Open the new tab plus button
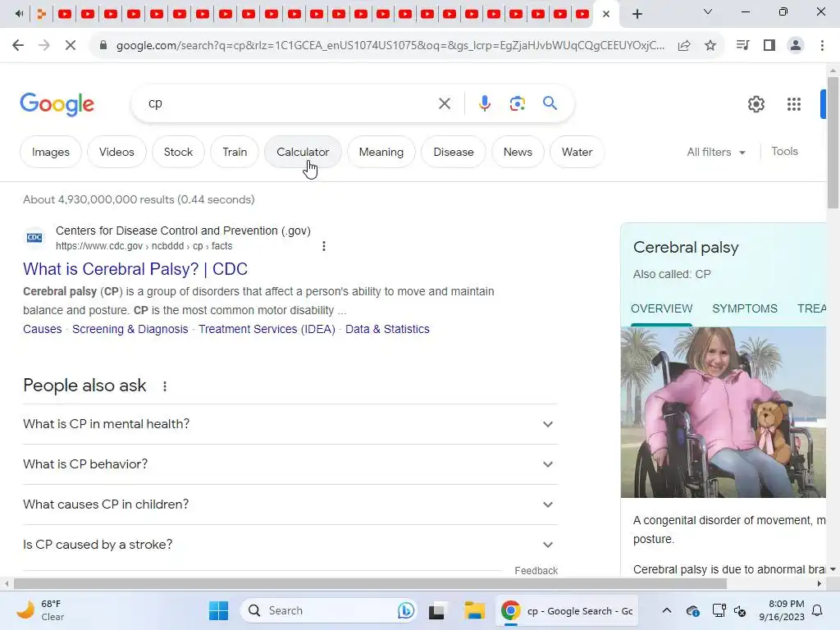The height and width of the screenshot is (630, 840). [x=637, y=14]
